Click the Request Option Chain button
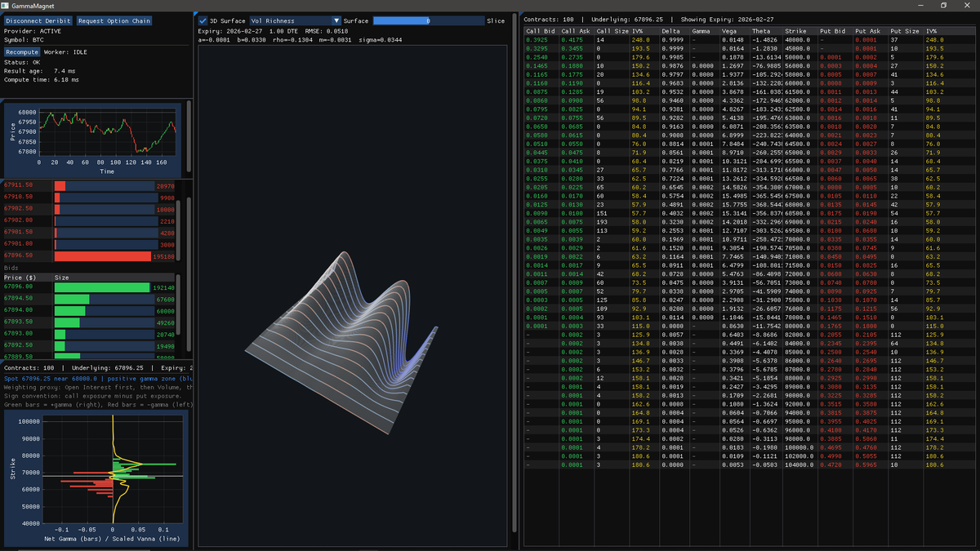980x551 pixels. (114, 20)
